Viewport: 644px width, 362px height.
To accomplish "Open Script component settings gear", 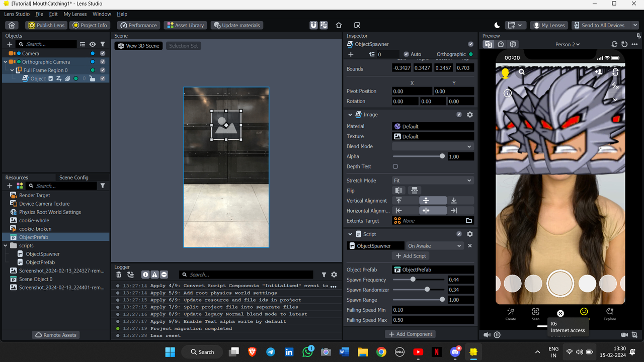I will 470,234.
